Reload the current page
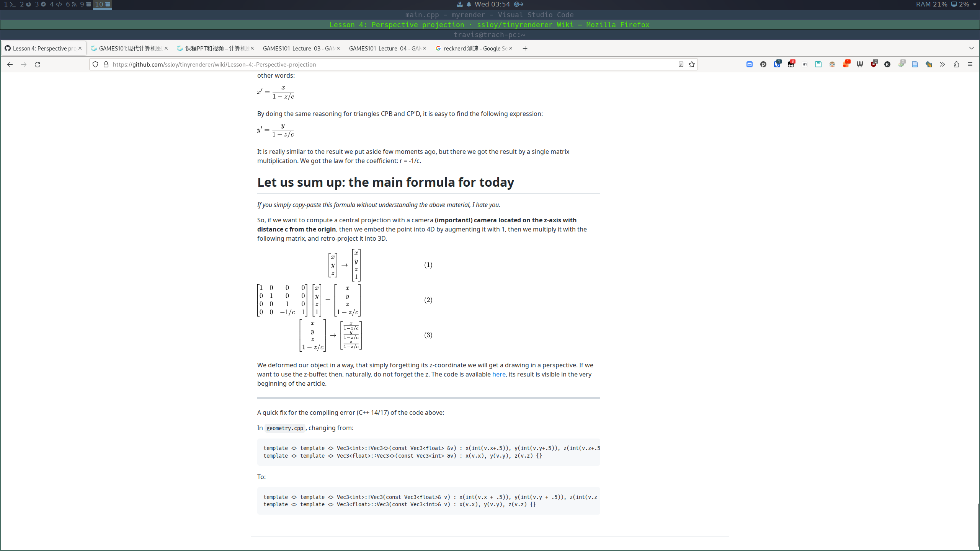Viewport: 980px width, 551px height. pyautogui.click(x=38, y=64)
